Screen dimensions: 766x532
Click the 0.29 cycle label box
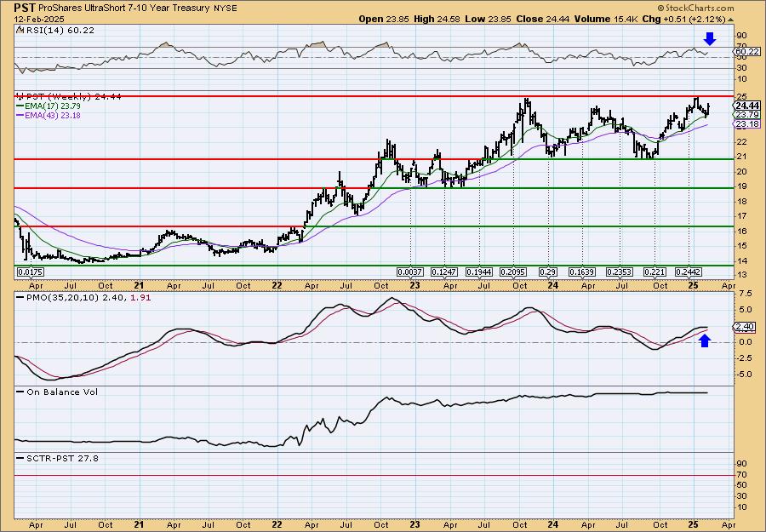pos(548,272)
